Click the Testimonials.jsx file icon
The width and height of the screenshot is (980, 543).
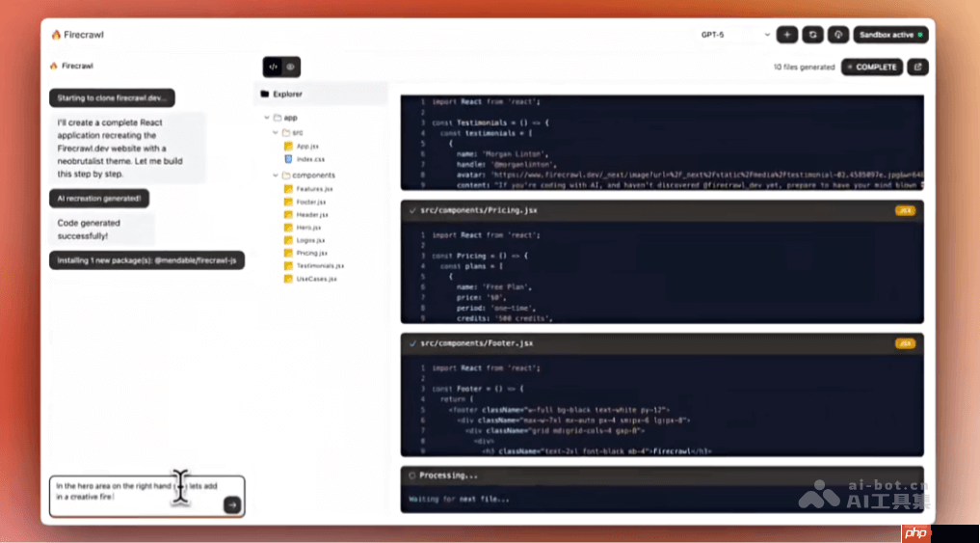point(288,266)
